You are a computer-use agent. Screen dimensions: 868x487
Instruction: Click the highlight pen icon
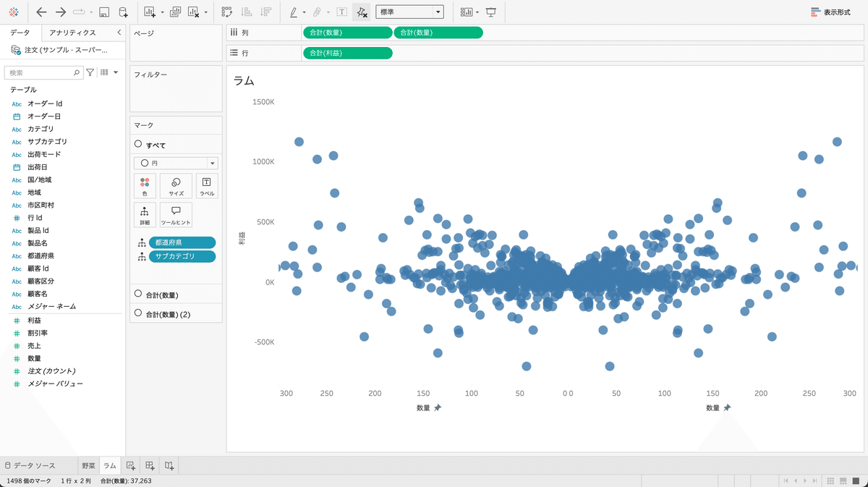294,12
